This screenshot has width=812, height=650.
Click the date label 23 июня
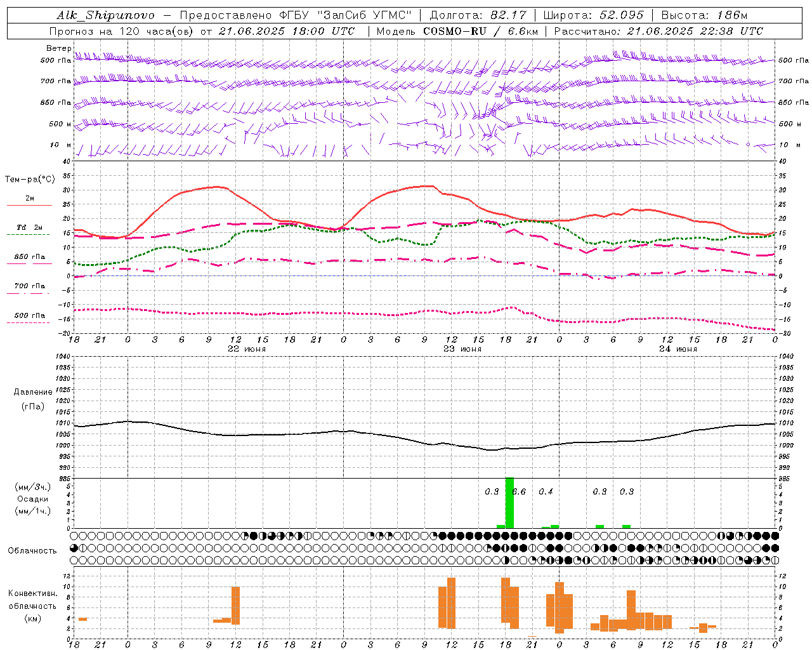pos(462,349)
